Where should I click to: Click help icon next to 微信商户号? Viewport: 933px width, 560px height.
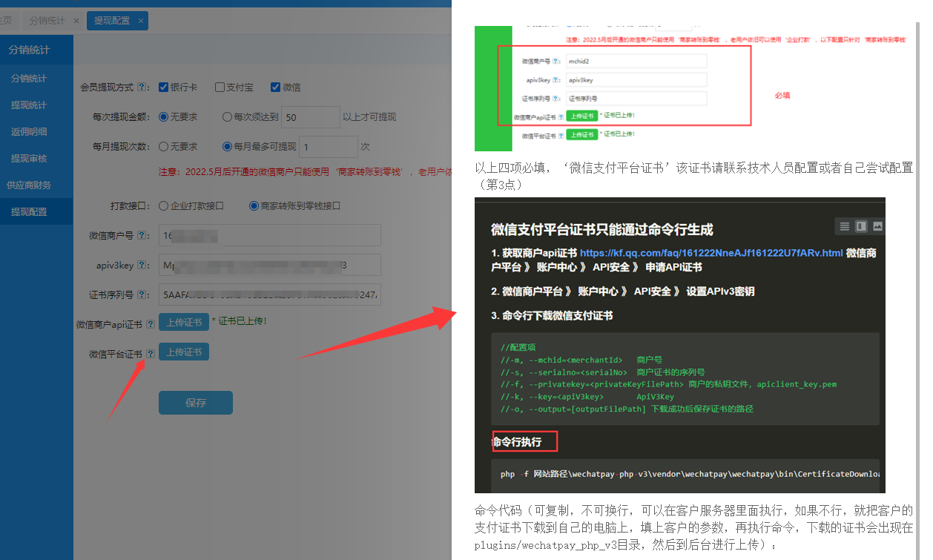coord(142,236)
